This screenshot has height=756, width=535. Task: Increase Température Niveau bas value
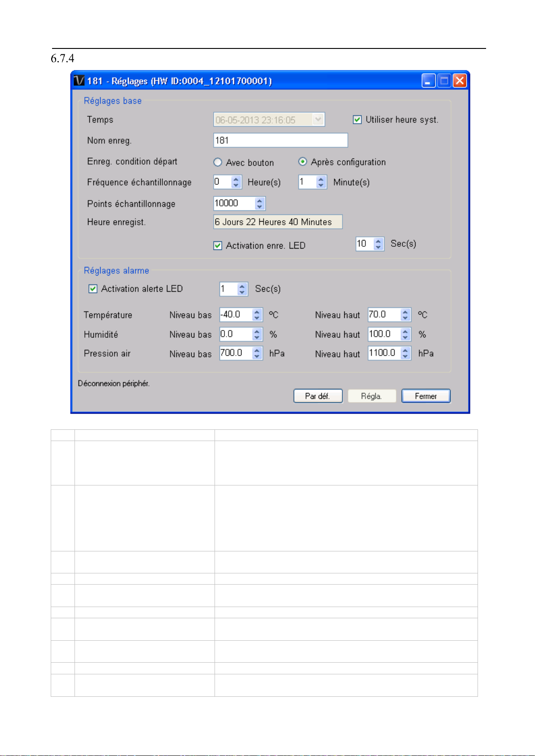257,312
